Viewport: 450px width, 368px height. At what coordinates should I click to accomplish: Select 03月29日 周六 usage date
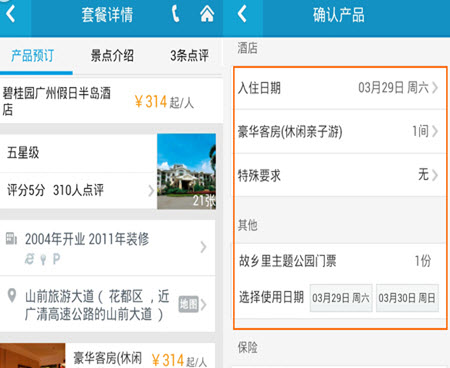point(341,298)
